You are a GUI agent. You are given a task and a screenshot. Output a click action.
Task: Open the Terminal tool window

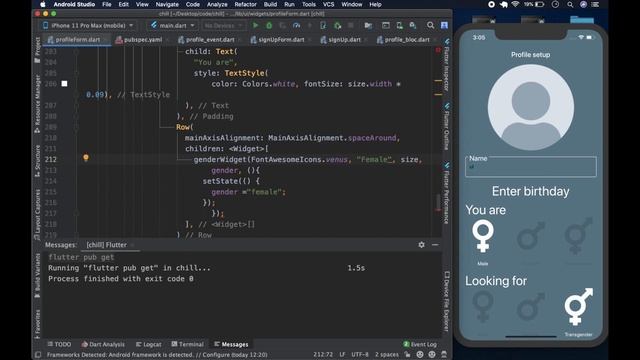[187, 344]
